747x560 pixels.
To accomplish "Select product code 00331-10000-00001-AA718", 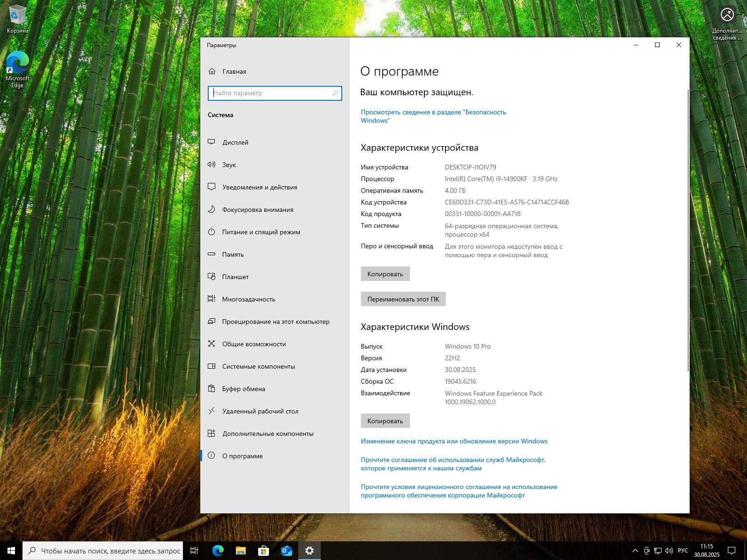I will 483,214.
